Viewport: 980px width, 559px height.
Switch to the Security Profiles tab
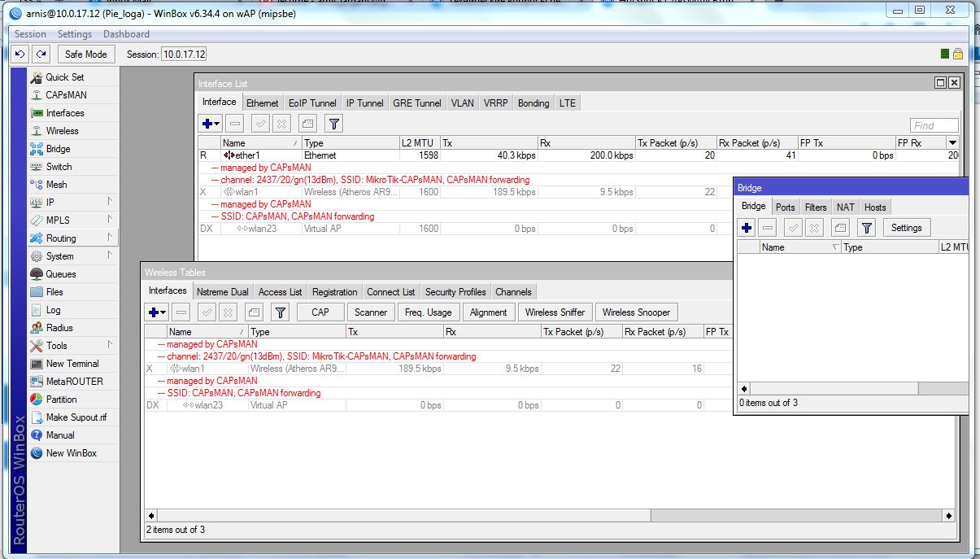455,292
